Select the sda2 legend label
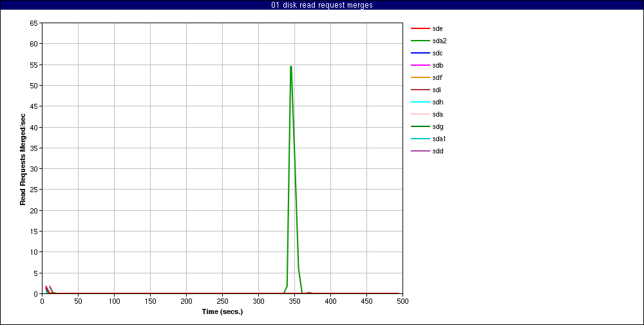644x325 pixels. (x=439, y=41)
